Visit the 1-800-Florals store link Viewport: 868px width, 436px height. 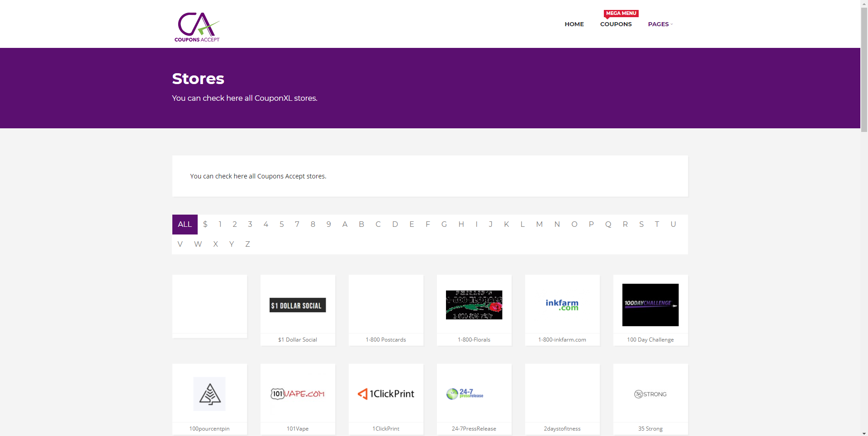coord(474,340)
